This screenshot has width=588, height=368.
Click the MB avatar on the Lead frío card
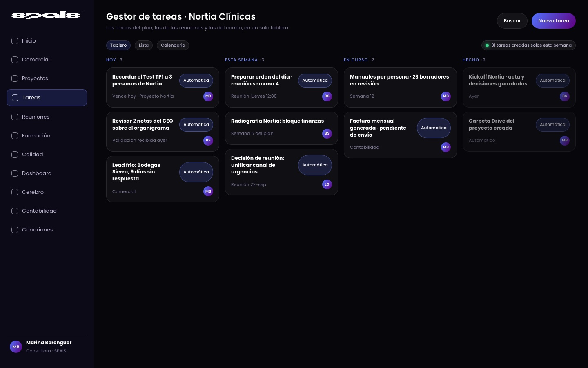point(208,191)
